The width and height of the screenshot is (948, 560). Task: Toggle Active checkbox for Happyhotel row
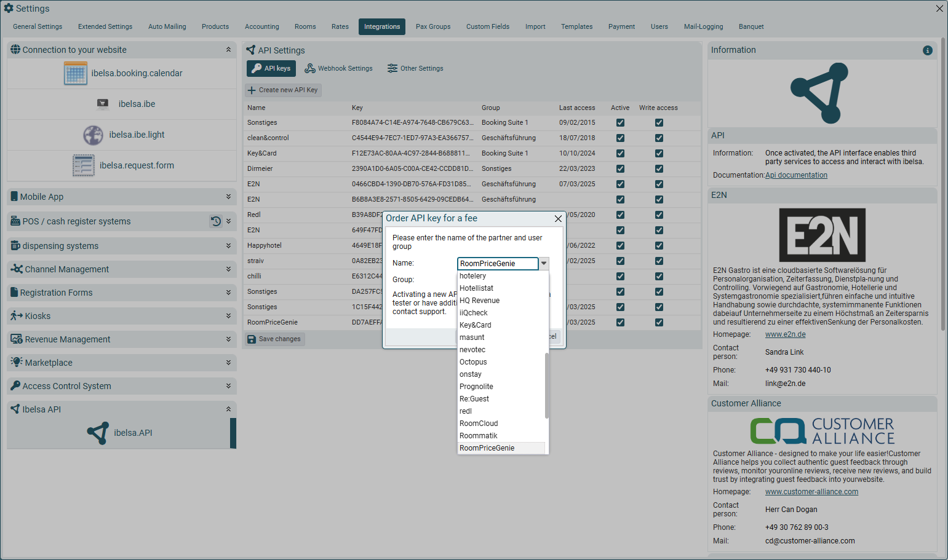[x=620, y=245]
